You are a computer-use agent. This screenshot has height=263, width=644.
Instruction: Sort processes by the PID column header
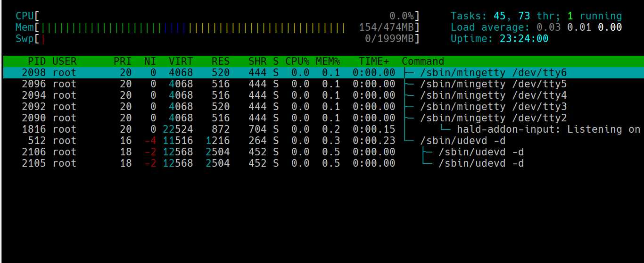pyautogui.click(x=37, y=61)
